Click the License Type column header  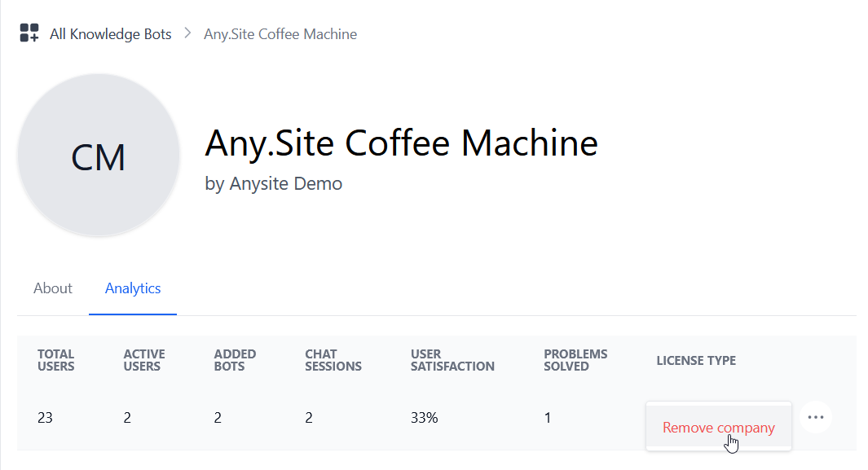click(x=696, y=360)
